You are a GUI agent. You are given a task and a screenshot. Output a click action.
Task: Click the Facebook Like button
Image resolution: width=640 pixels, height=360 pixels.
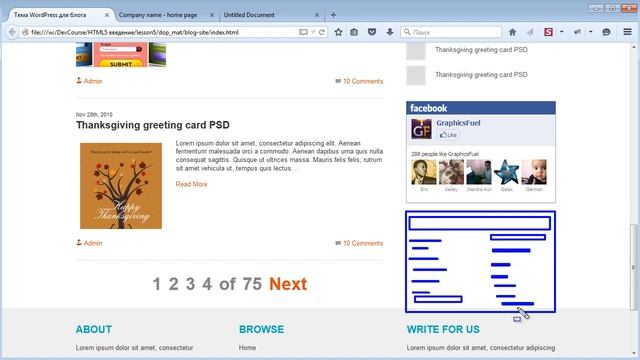click(x=448, y=135)
